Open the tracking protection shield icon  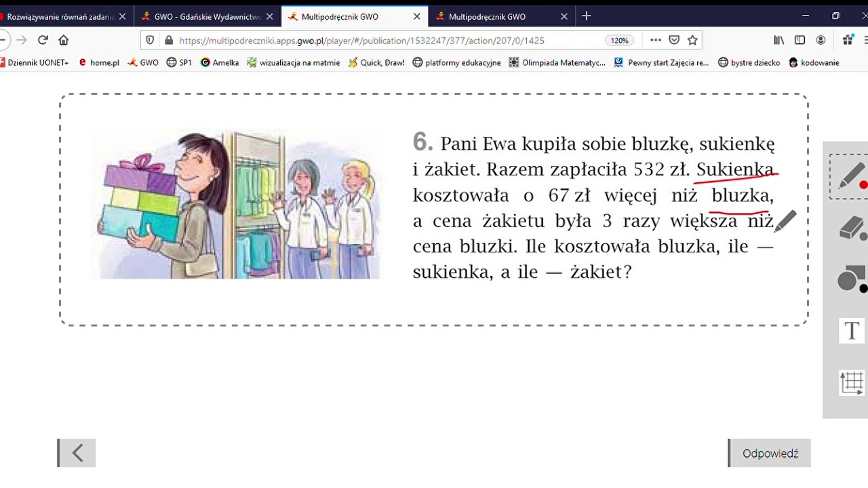point(151,40)
